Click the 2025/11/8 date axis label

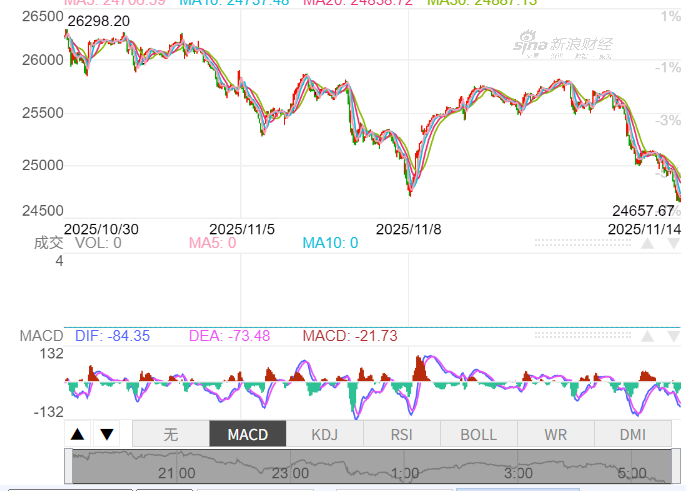click(x=409, y=229)
